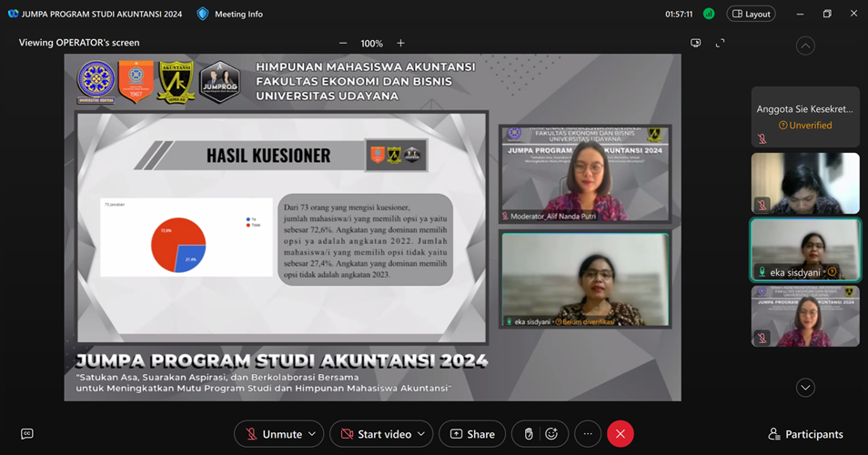The height and width of the screenshot is (455, 868).
Task: Select the highlighted eka sisdyani video tile
Action: pyautogui.click(x=805, y=249)
